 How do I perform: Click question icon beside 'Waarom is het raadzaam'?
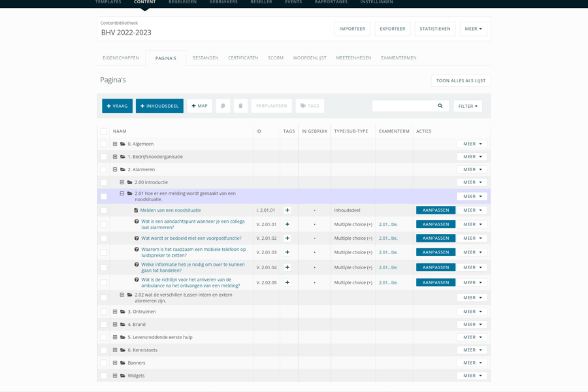pos(137,250)
